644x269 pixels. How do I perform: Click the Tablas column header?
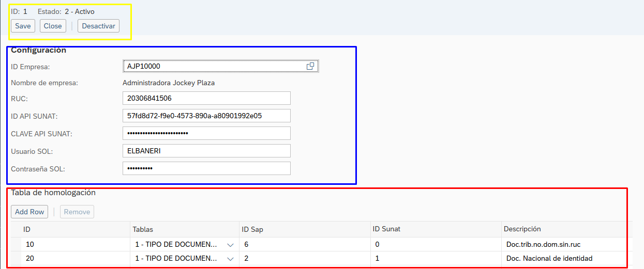pyautogui.click(x=143, y=229)
